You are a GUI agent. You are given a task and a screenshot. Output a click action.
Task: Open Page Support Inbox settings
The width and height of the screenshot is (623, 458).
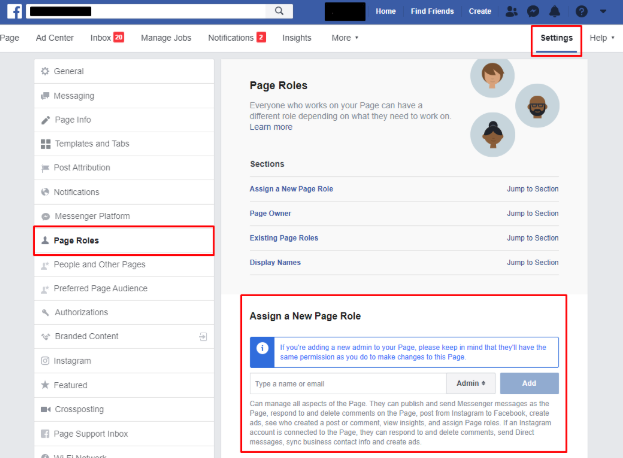pyautogui.click(x=124, y=434)
